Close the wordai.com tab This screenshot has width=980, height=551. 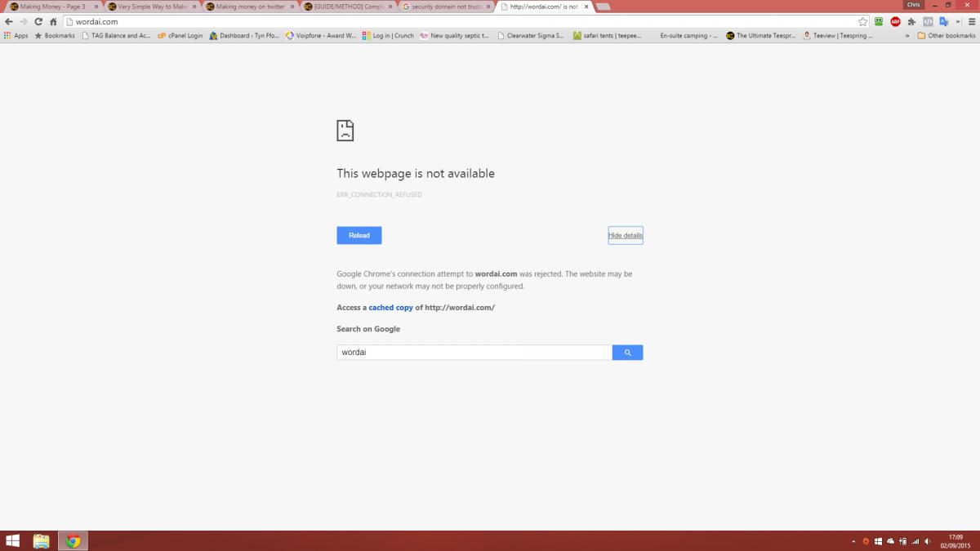point(586,7)
